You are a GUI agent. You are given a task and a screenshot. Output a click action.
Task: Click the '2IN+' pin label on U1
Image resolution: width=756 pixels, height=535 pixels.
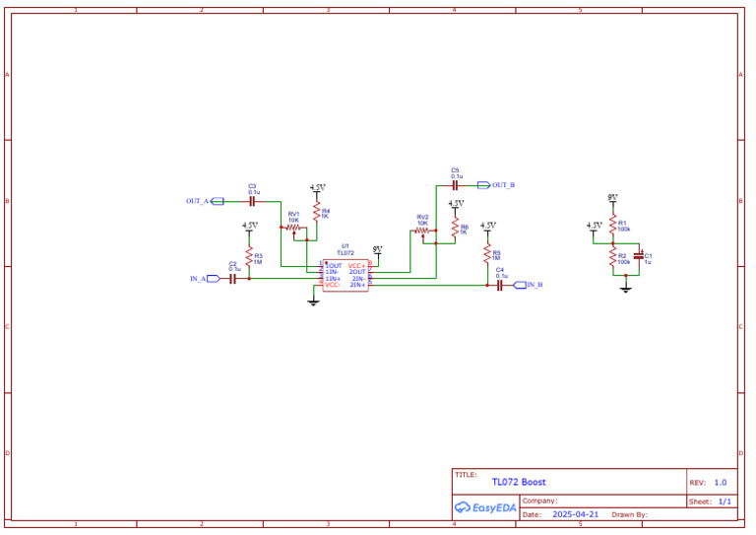357,285
